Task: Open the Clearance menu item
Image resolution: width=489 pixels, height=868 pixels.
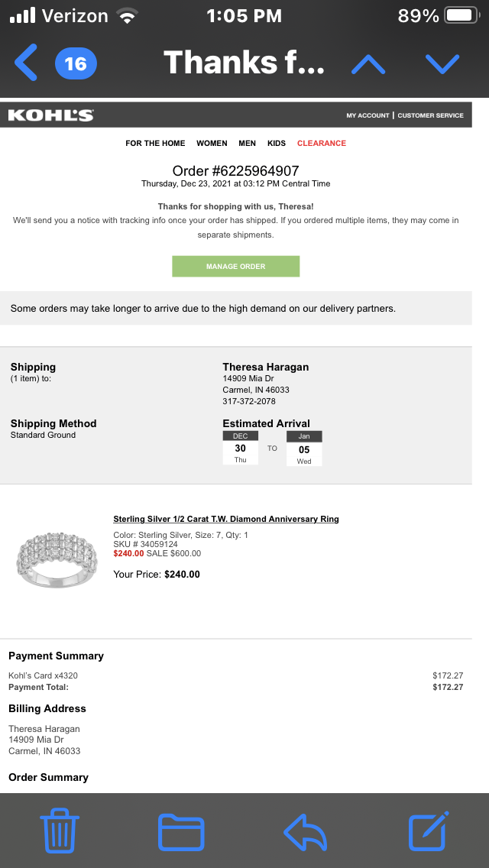Action: pyautogui.click(x=322, y=144)
